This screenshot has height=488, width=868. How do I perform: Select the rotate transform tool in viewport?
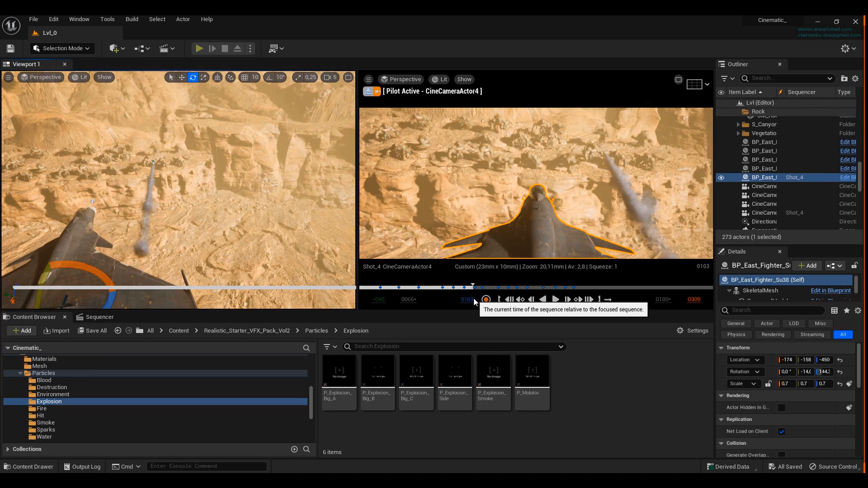pos(193,77)
